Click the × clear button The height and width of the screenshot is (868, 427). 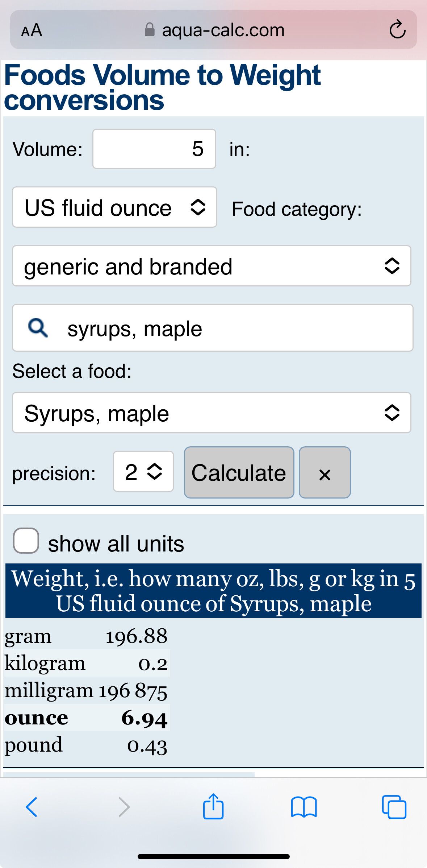(x=325, y=473)
